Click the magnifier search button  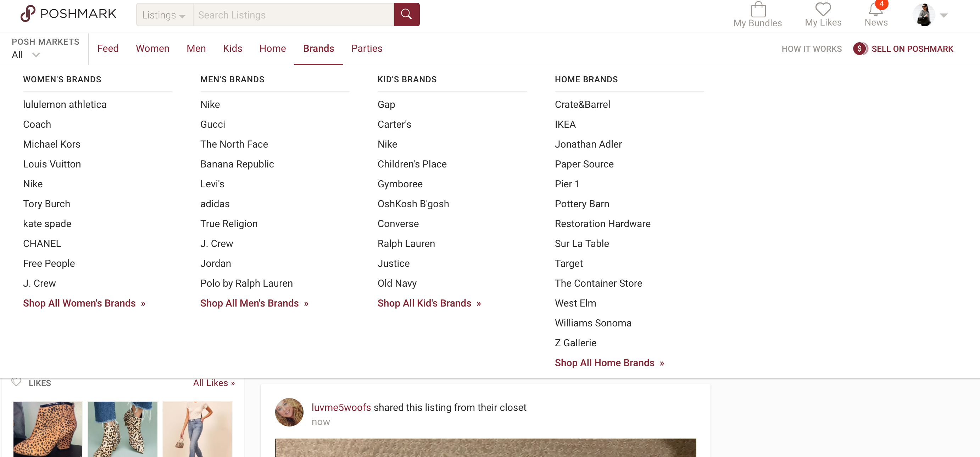point(407,15)
